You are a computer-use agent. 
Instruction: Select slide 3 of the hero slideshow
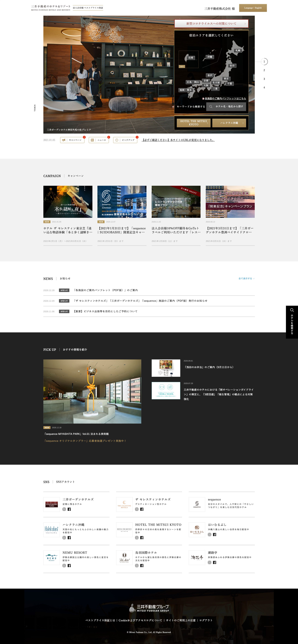pos(264,79)
